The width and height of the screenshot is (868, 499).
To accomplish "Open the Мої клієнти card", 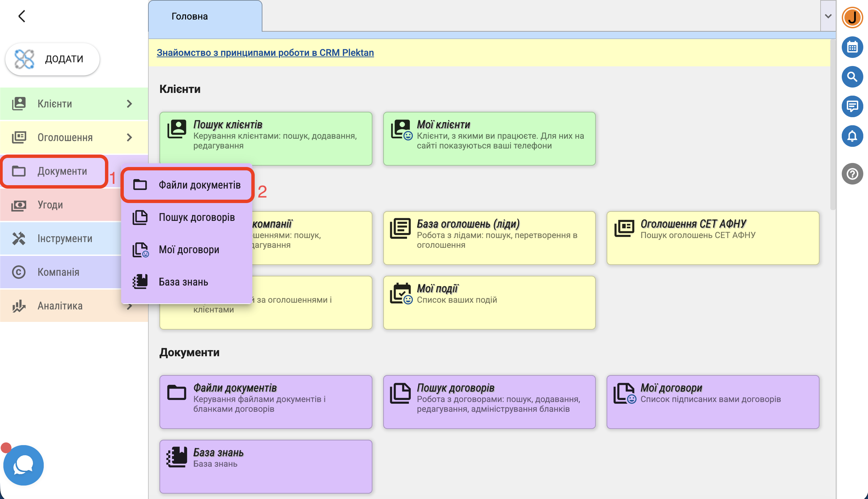I will (489, 138).
